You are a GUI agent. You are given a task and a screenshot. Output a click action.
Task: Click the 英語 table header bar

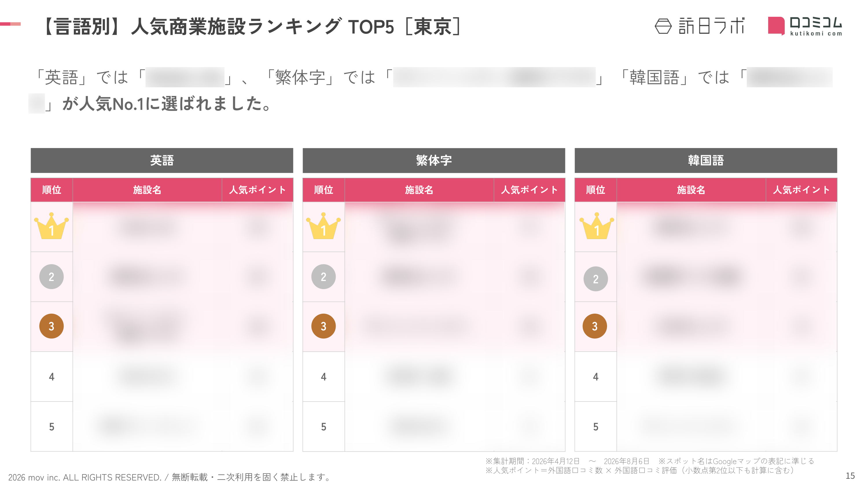click(x=162, y=160)
